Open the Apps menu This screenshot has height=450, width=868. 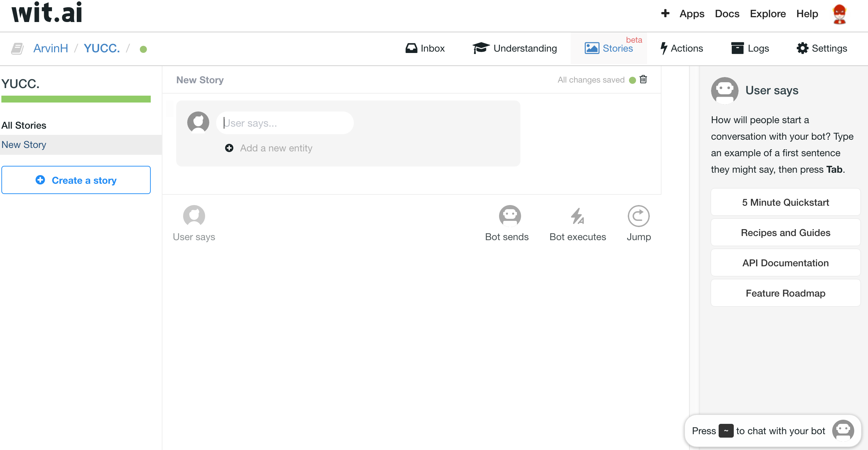pyautogui.click(x=692, y=14)
